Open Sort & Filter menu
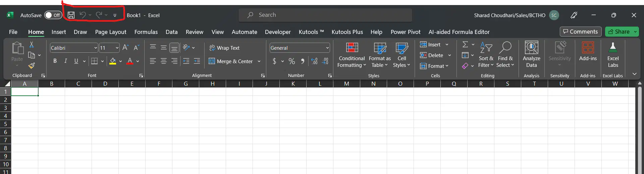Screen dimensions: 644x174 tap(486, 55)
